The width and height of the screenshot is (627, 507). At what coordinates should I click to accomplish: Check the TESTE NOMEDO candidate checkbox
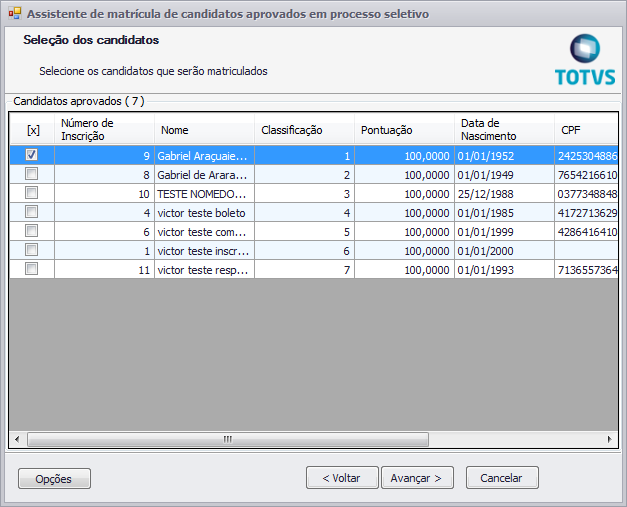coord(32,193)
